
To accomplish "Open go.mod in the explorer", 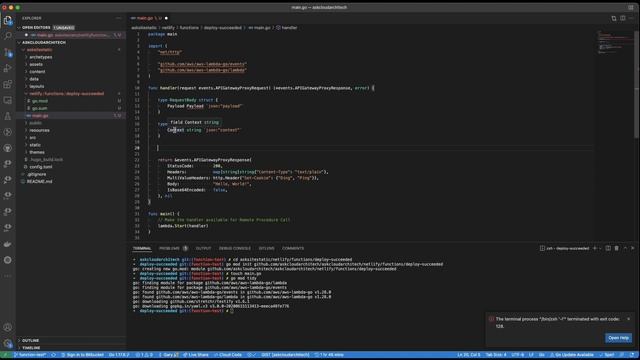I will coord(40,101).
